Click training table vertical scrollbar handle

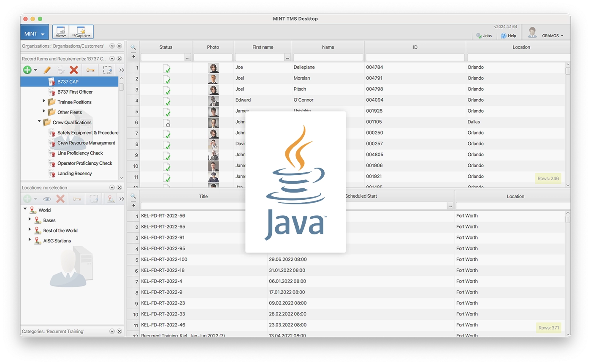click(568, 219)
